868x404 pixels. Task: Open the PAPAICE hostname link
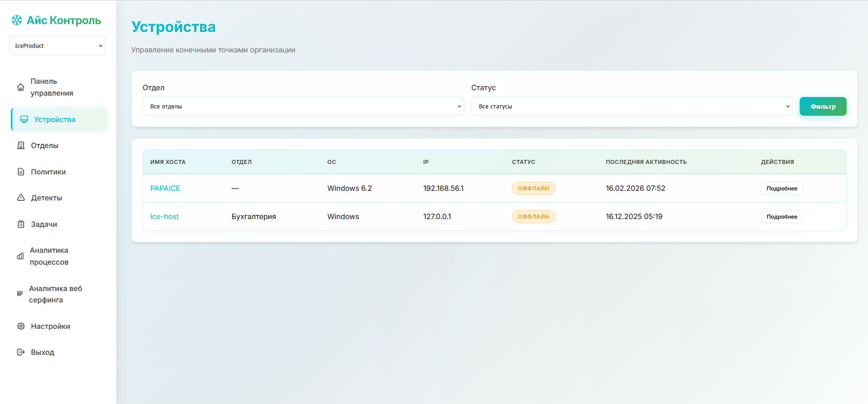point(165,189)
